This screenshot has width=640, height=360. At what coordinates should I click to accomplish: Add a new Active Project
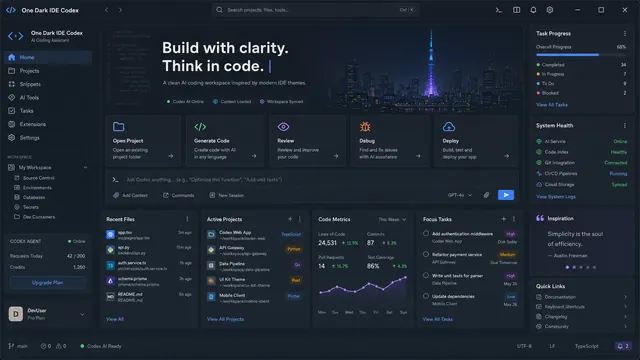tap(290, 219)
